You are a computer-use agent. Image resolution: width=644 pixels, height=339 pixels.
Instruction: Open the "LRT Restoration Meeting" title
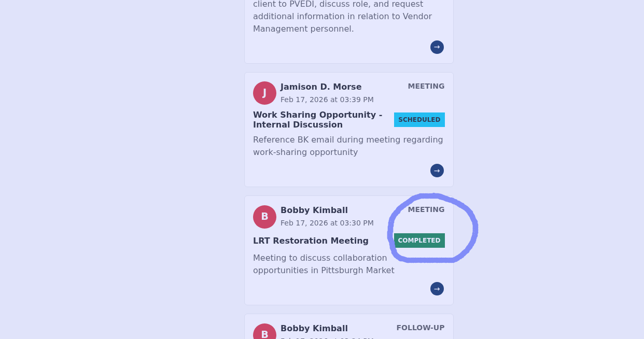point(311,241)
